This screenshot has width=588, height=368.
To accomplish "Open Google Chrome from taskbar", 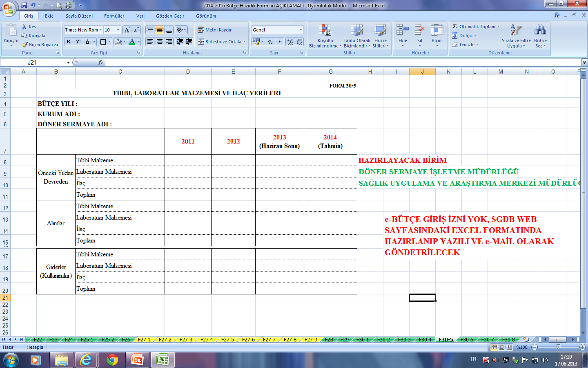I will click(x=112, y=360).
